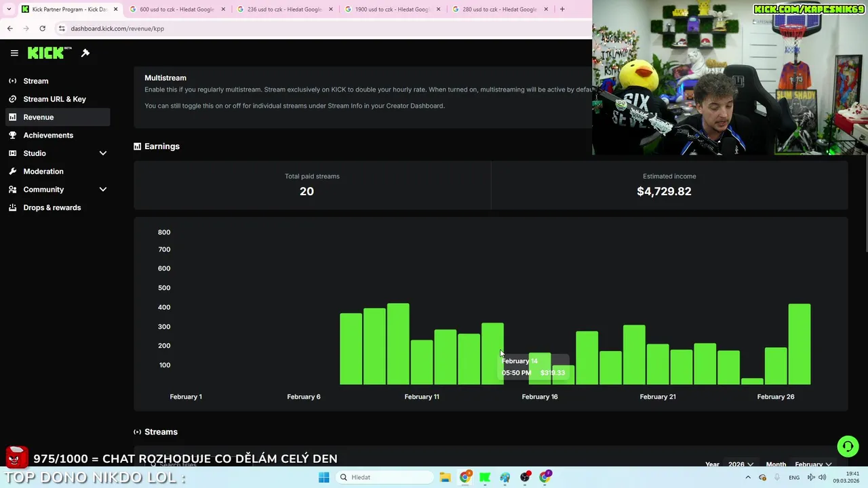Switch to the 280 usd to czk tab
Screen dimensions: 868x488
click(x=500, y=9)
